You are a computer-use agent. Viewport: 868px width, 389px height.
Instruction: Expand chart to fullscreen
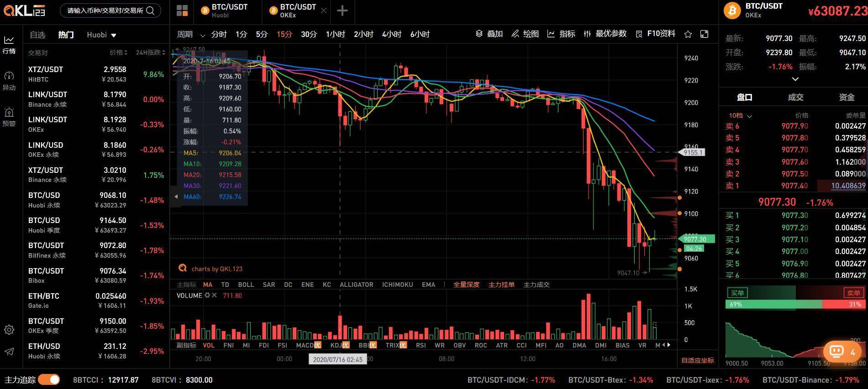coord(705,34)
